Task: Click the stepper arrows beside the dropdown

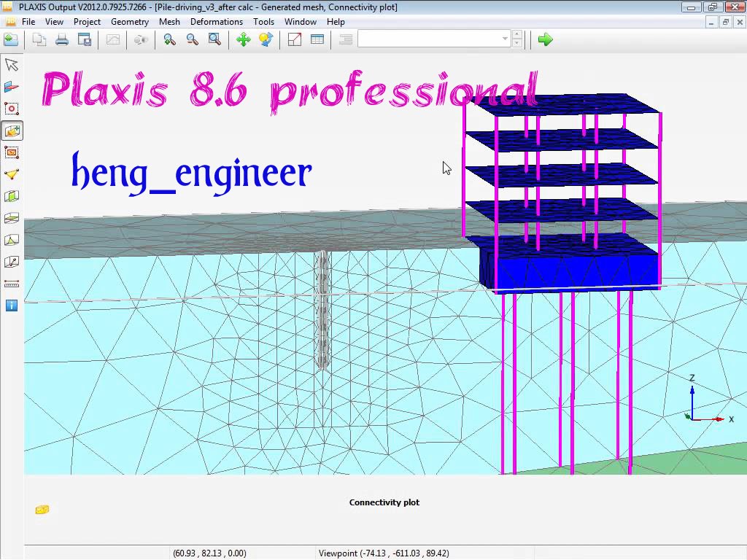Action: [x=516, y=39]
